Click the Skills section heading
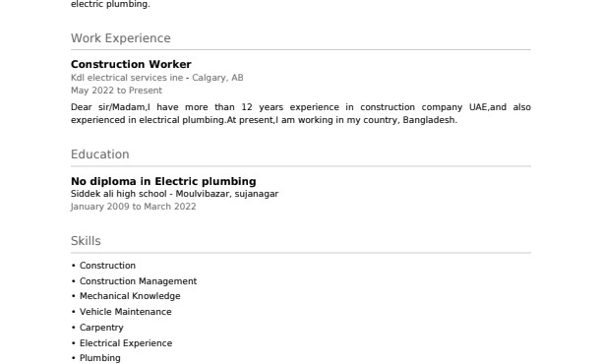 [86, 241]
